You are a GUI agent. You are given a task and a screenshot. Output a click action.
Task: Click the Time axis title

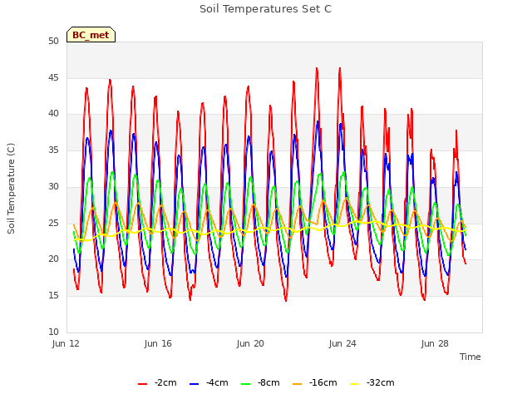pyautogui.click(x=470, y=357)
